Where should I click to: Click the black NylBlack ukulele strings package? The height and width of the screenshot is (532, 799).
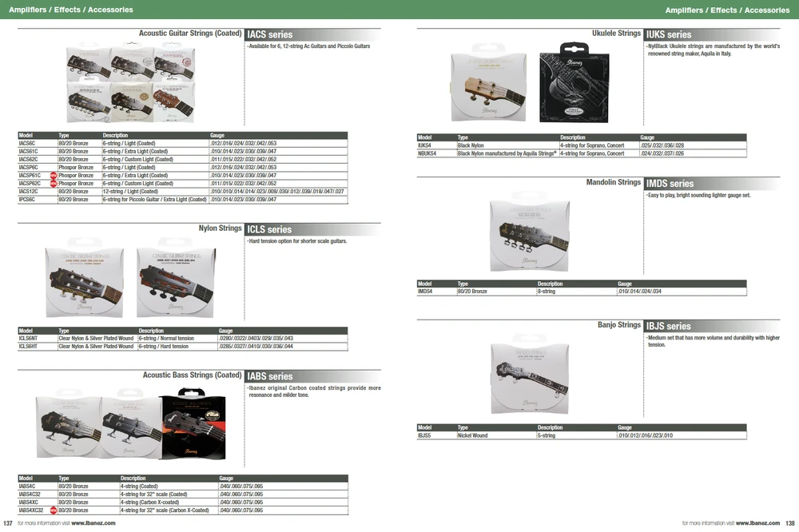pos(574,84)
